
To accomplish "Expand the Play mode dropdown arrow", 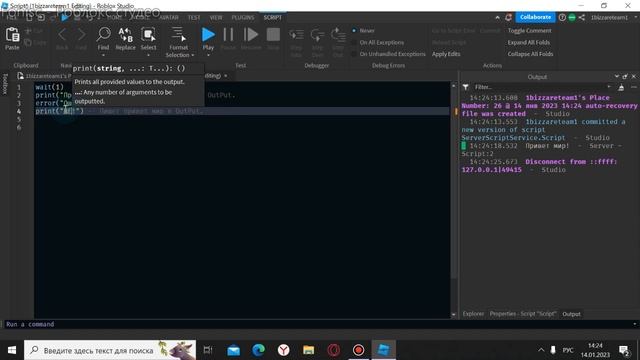I will [x=208, y=55].
